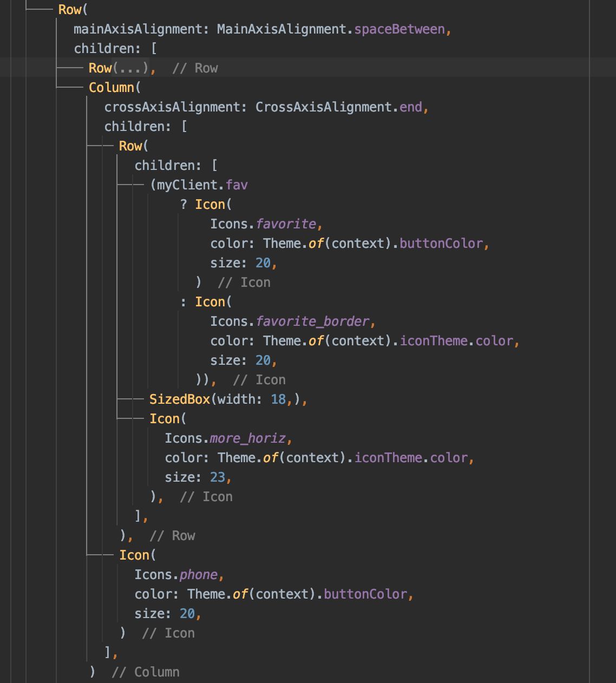Viewport: 616px width, 683px height.
Task: Click the number "18" in SizedBox
Action: pyautogui.click(x=278, y=399)
